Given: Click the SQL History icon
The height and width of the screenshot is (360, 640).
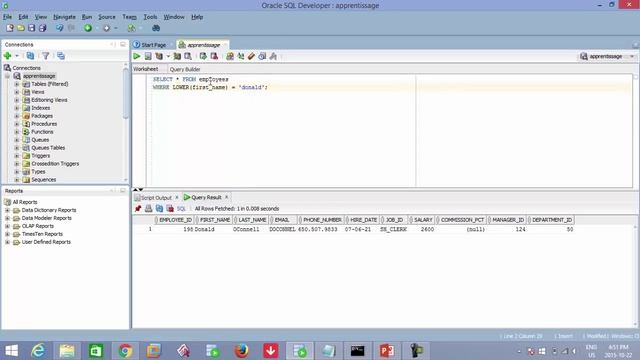Looking at the screenshot, I should coord(262,56).
